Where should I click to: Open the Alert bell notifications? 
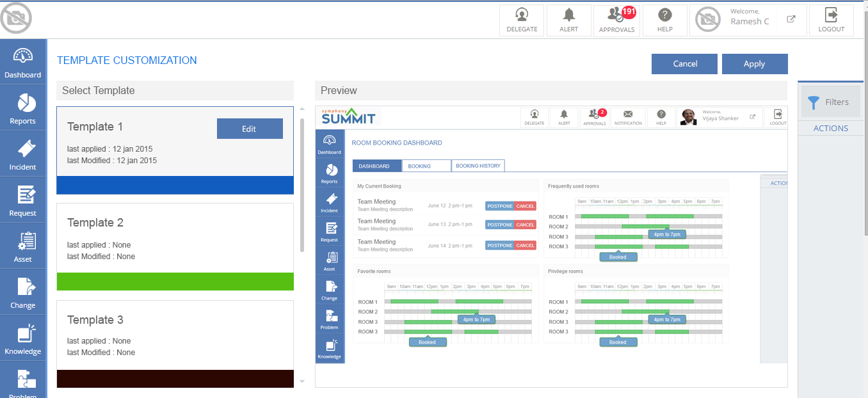pos(568,20)
